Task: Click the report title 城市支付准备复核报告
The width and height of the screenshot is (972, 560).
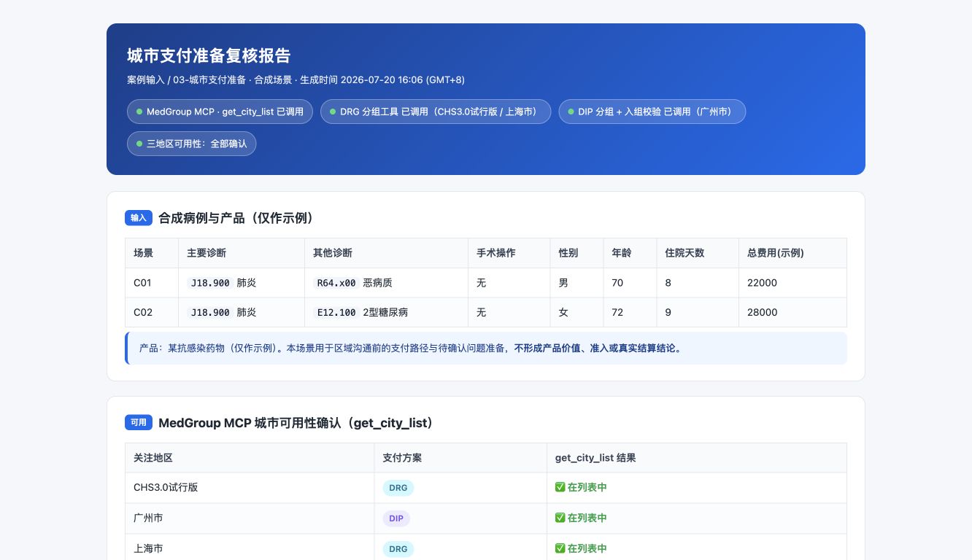Action: tap(209, 55)
